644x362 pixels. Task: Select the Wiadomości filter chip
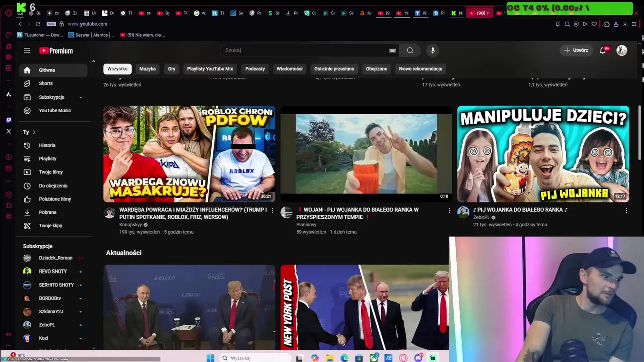click(x=289, y=69)
